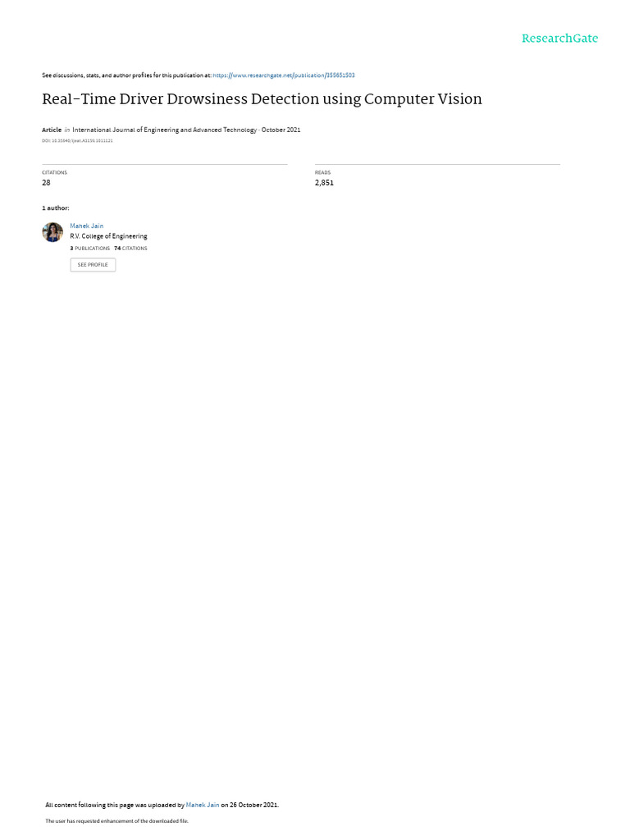Click the ResearchGate logo
The width and height of the screenshot is (630, 840).
coord(559,39)
